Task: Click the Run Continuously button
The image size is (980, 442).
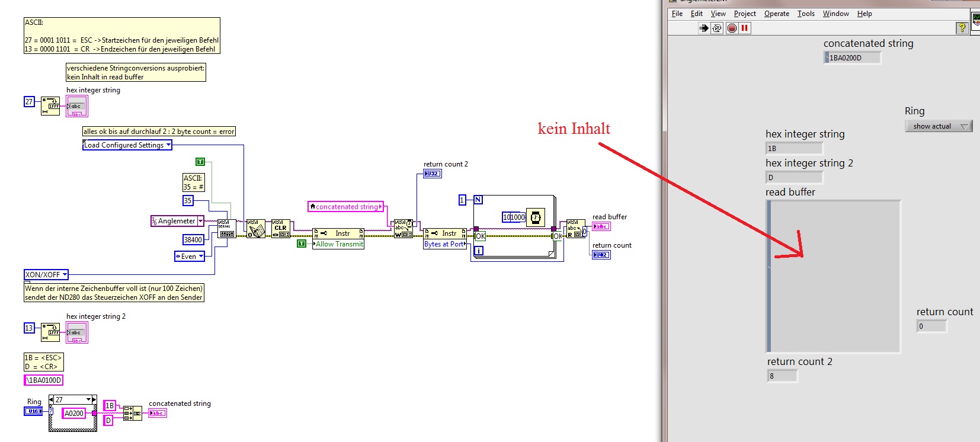Action: (717, 28)
